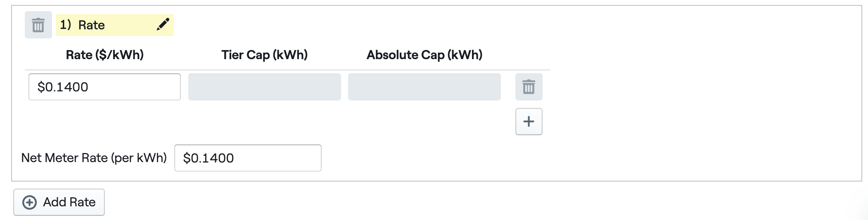Click the Tier Cap (kWh) column header

tap(264, 55)
